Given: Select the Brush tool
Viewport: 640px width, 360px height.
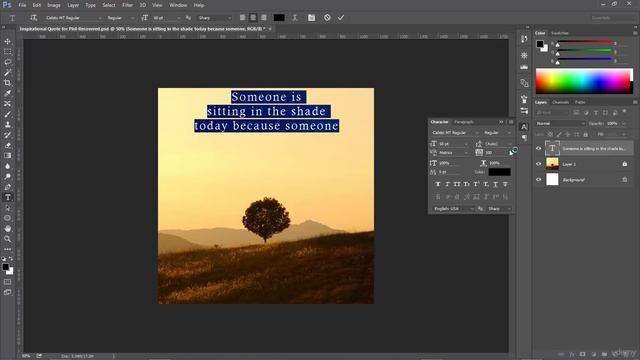Looking at the screenshot, I should (8, 114).
